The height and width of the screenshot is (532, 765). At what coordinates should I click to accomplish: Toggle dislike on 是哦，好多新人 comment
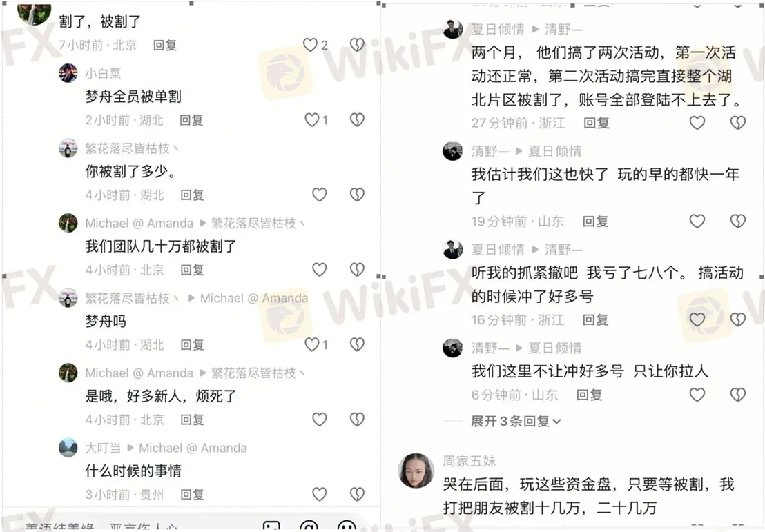[357, 420]
